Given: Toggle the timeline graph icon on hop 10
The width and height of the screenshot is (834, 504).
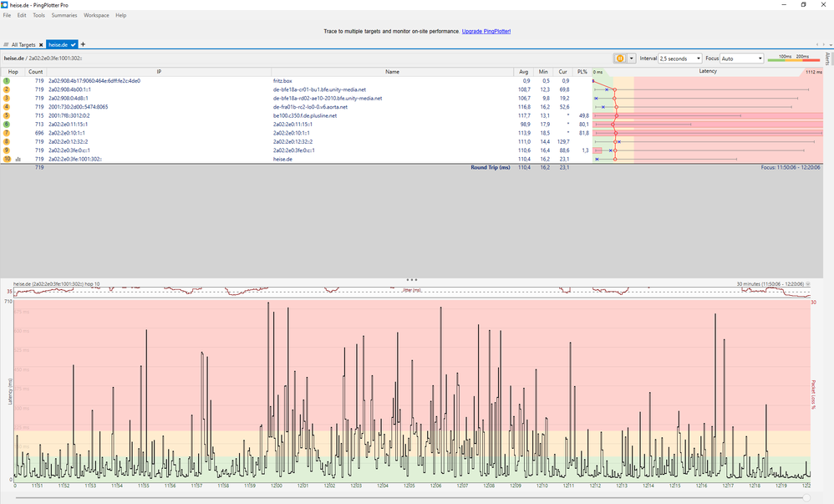Looking at the screenshot, I should (x=18, y=159).
